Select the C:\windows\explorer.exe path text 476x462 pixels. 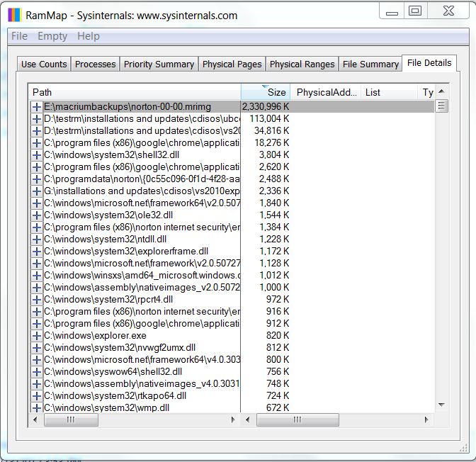[x=95, y=336]
